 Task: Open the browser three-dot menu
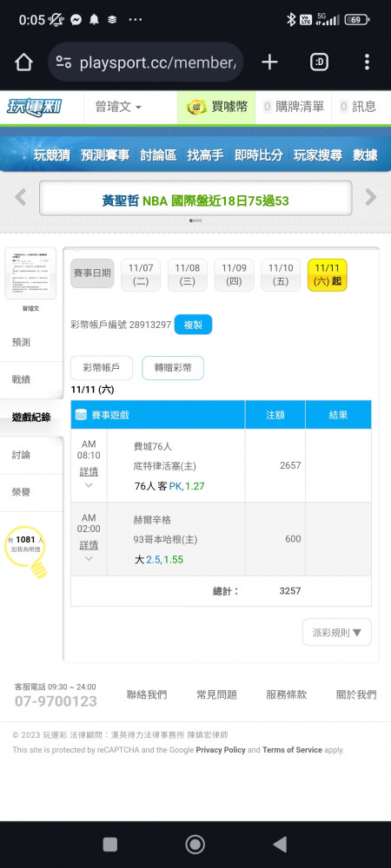coord(367,62)
